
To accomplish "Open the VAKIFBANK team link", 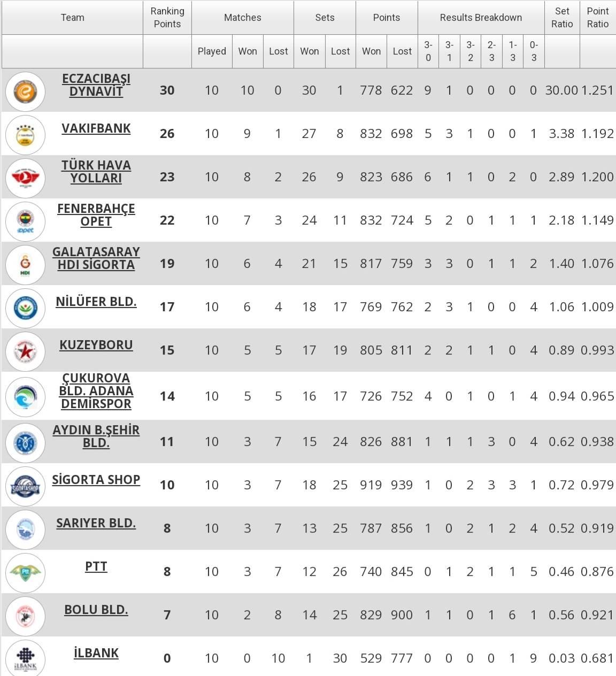I will click(x=96, y=128).
